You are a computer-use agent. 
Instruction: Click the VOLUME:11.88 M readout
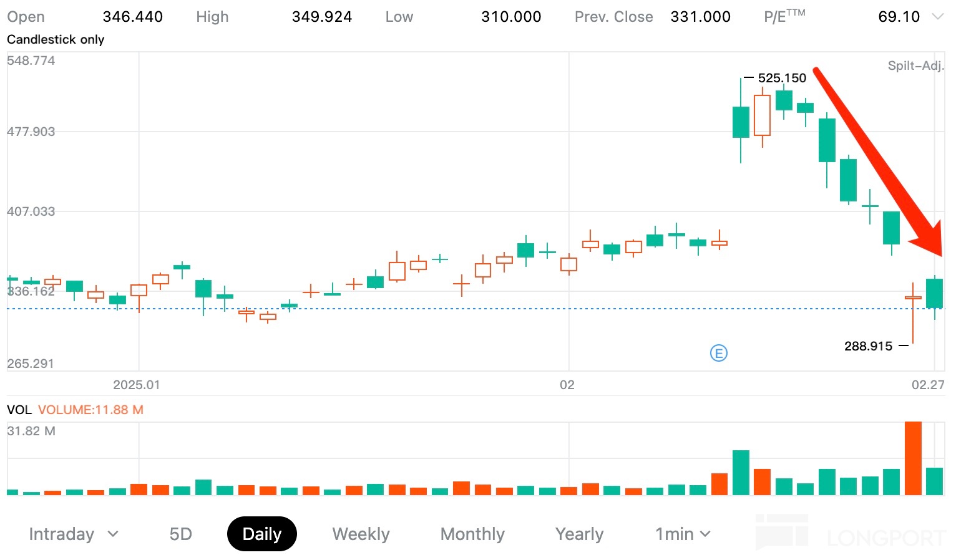[90, 410]
